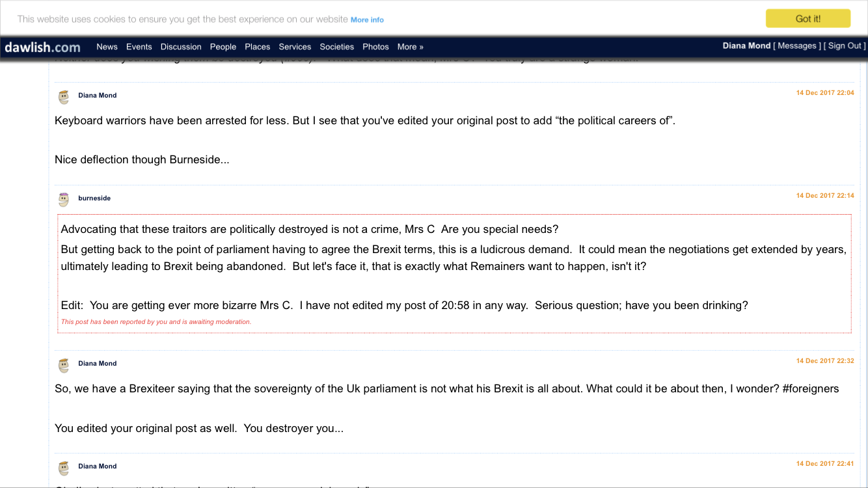Dismiss cookie banner with Got it! button
Viewport: 868px width, 488px height.
point(807,19)
